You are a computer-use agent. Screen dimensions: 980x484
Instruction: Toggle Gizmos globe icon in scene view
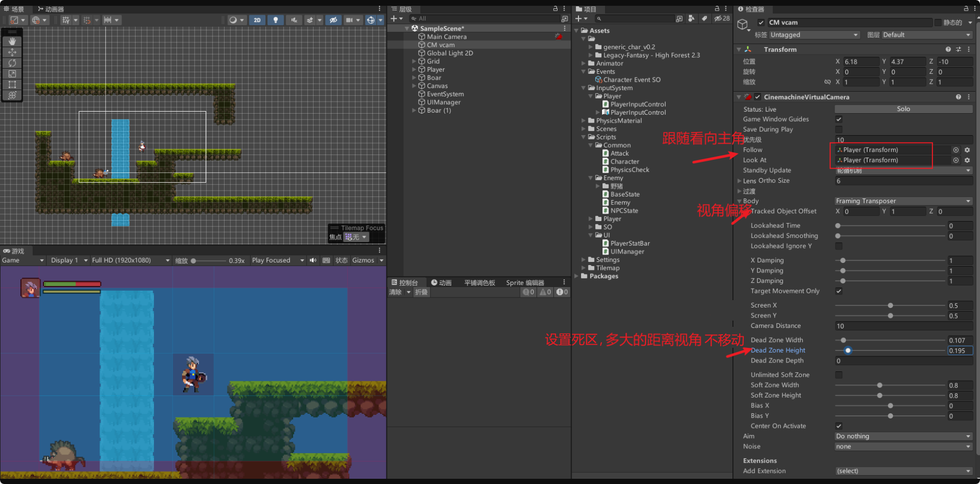[371, 20]
